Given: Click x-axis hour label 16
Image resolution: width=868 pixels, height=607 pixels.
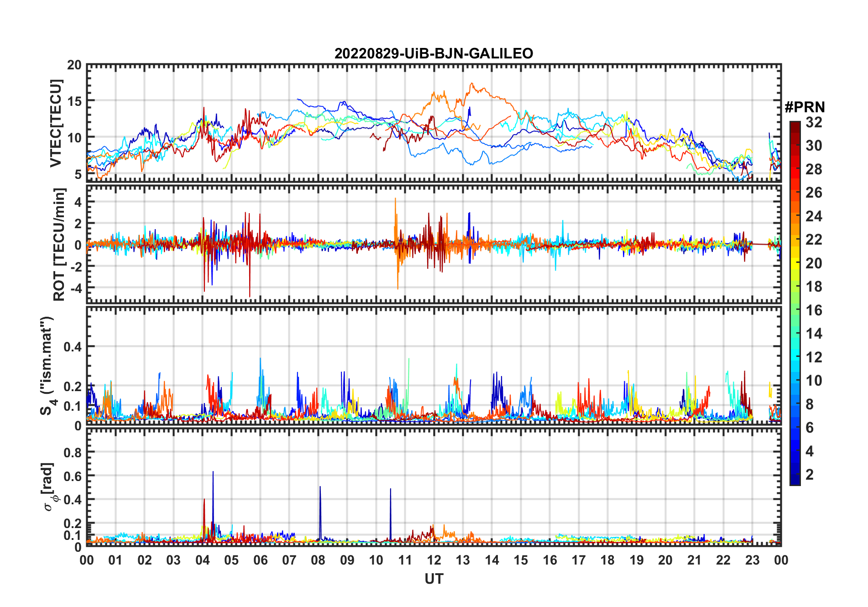Looking at the screenshot, I should point(549,560).
